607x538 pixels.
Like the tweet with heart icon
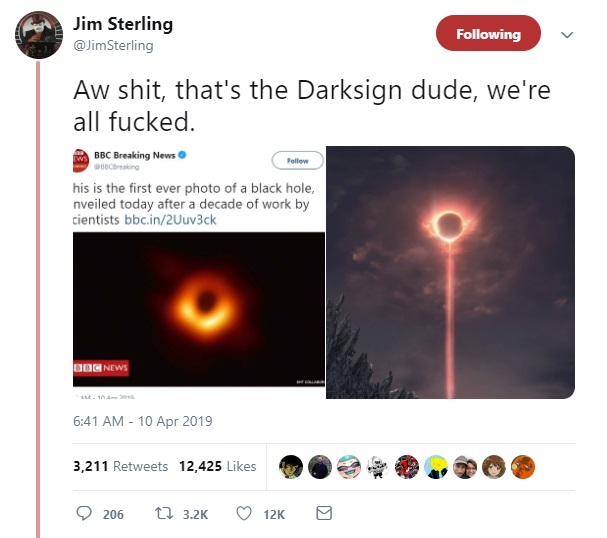click(x=244, y=514)
